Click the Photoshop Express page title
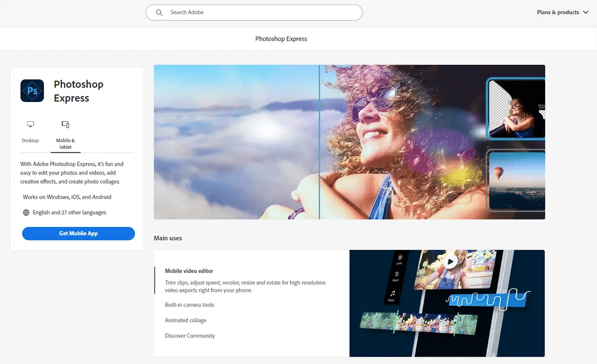The image size is (597, 364). (x=281, y=39)
